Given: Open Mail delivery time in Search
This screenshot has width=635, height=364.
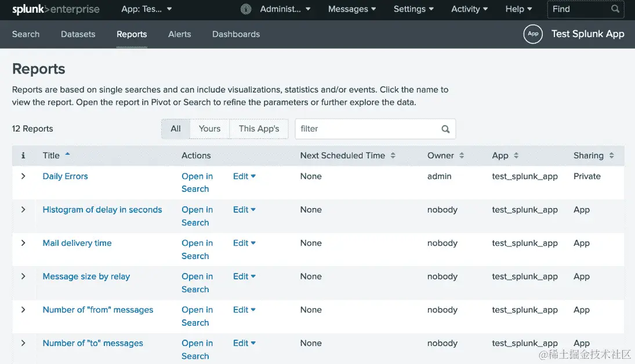Looking at the screenshot, I should coord(197,249).
